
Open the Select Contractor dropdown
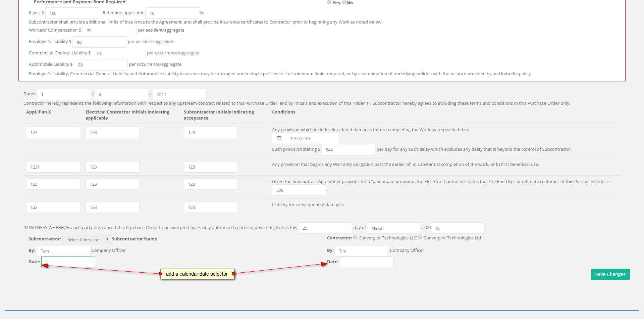coord(86,239)
